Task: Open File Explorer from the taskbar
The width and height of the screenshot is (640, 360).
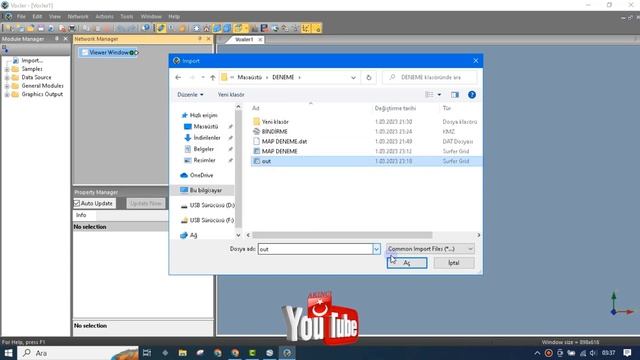Action: [x=182, y=353]
